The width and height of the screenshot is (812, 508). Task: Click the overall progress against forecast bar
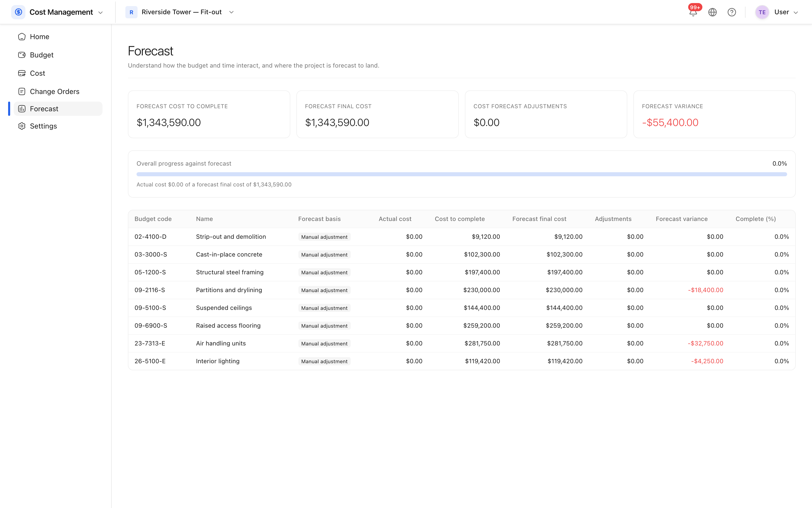point(461,174)
